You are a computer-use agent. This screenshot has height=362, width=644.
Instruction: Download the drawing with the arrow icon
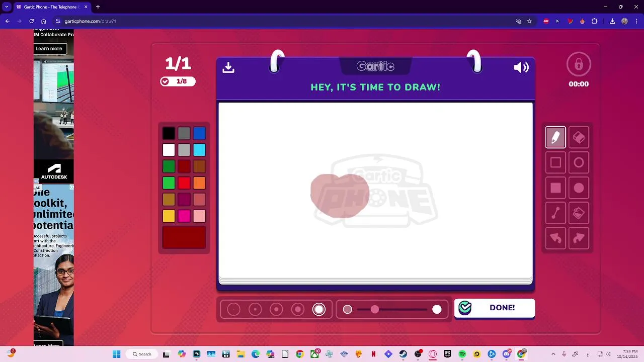[228, 67]
